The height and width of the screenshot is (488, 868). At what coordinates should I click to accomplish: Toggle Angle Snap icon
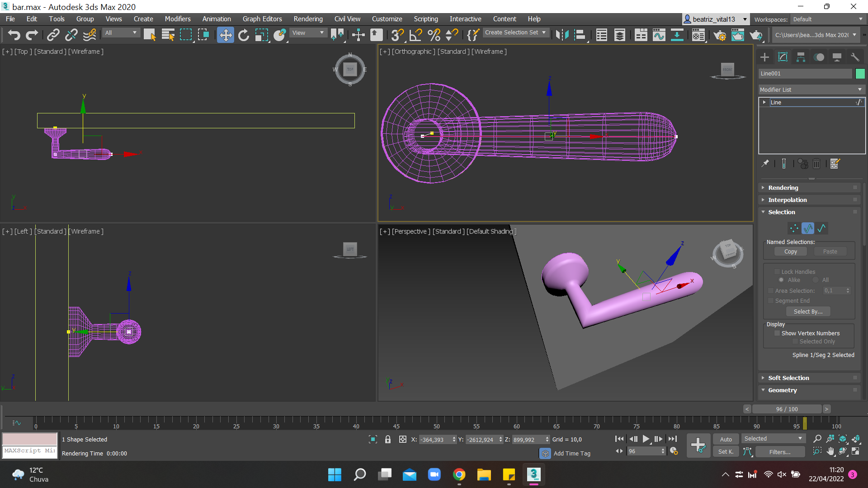(x=415, y=35)
